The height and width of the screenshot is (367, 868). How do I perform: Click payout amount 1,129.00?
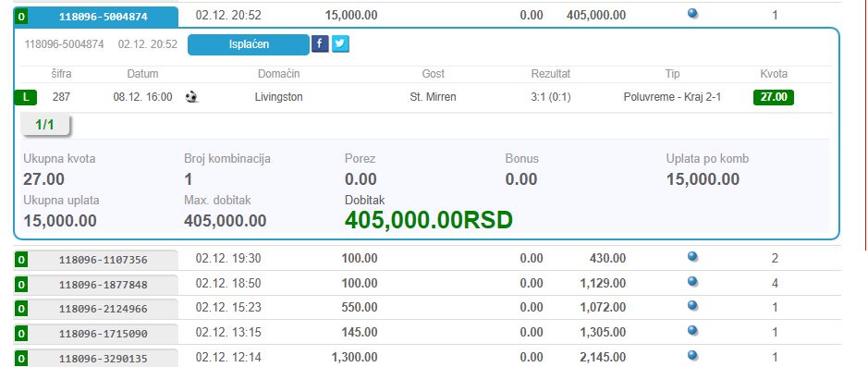[603, 283]
